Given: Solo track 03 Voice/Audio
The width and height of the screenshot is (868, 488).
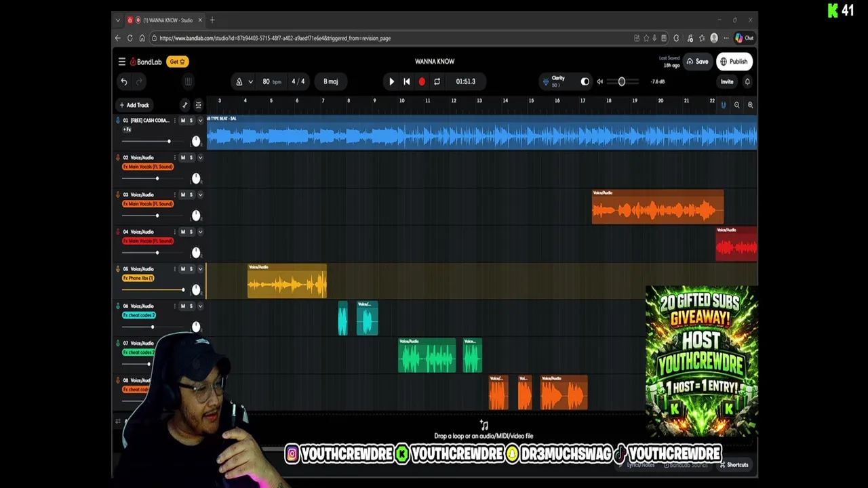Looking at the screenshot, I should (191, 195).
